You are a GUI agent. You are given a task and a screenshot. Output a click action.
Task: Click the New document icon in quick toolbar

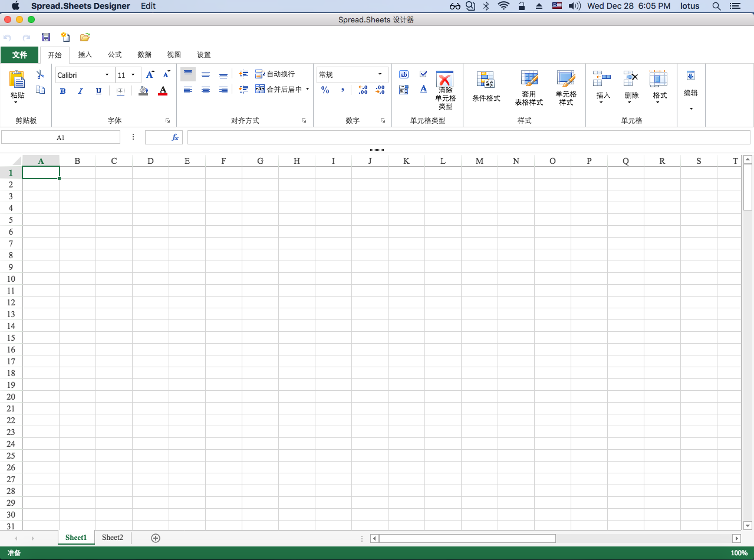coord(65,37)
